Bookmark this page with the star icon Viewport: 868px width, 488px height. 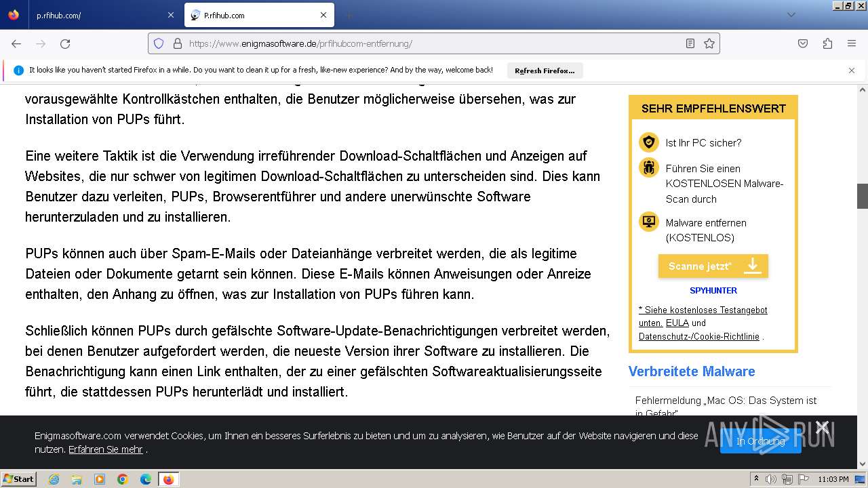(709, 43)
